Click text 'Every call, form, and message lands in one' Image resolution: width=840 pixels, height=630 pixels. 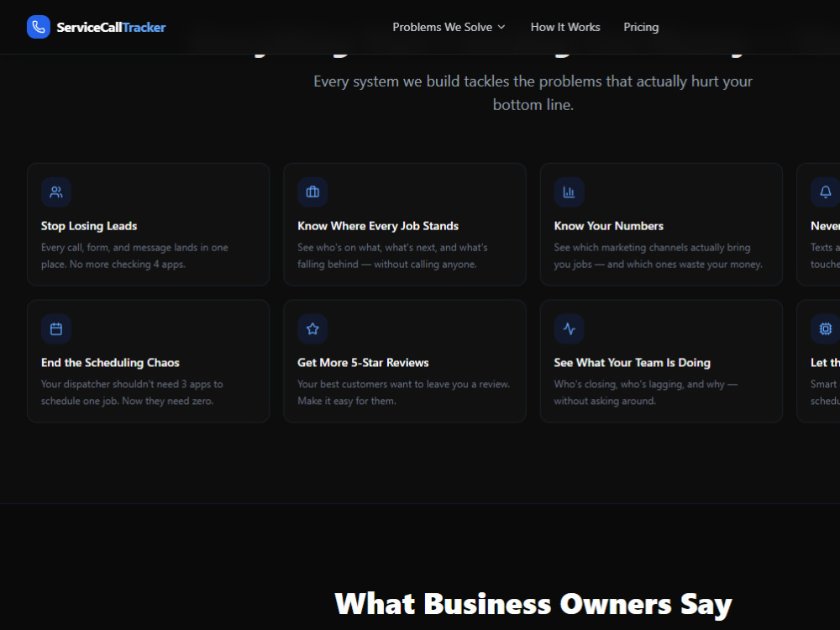(x=134, y=248)
